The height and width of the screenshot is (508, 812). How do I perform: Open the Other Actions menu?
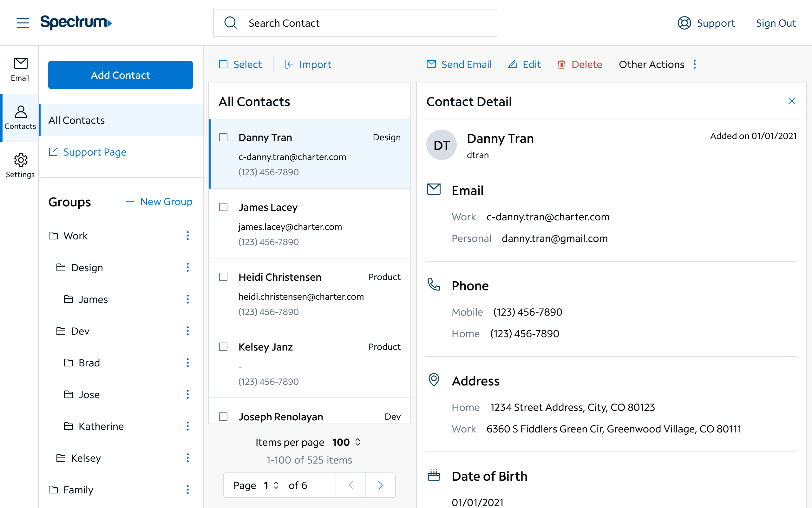[x=658, y=64]
